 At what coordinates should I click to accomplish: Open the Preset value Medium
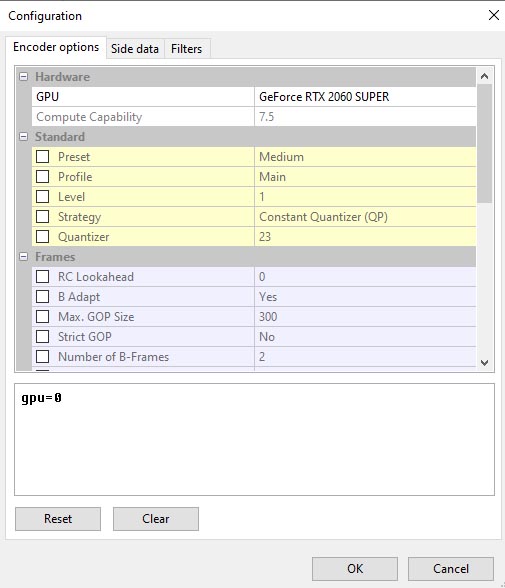pyautogui.click(x=365, y=157)
